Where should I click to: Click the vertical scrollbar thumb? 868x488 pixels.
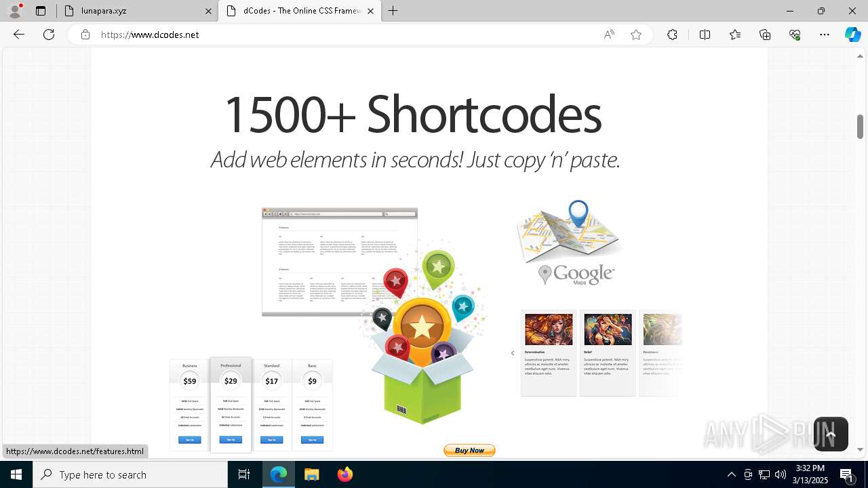(860, 127)
